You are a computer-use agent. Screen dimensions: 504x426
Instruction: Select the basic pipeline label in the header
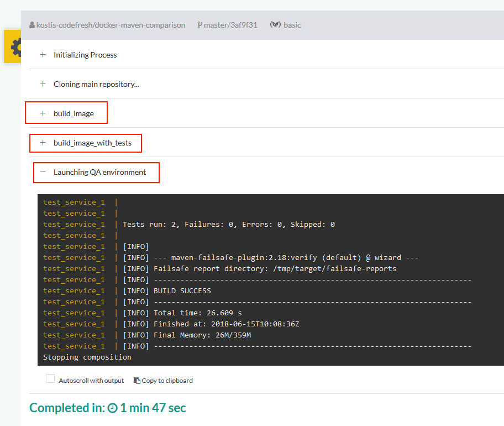point(292,25)
